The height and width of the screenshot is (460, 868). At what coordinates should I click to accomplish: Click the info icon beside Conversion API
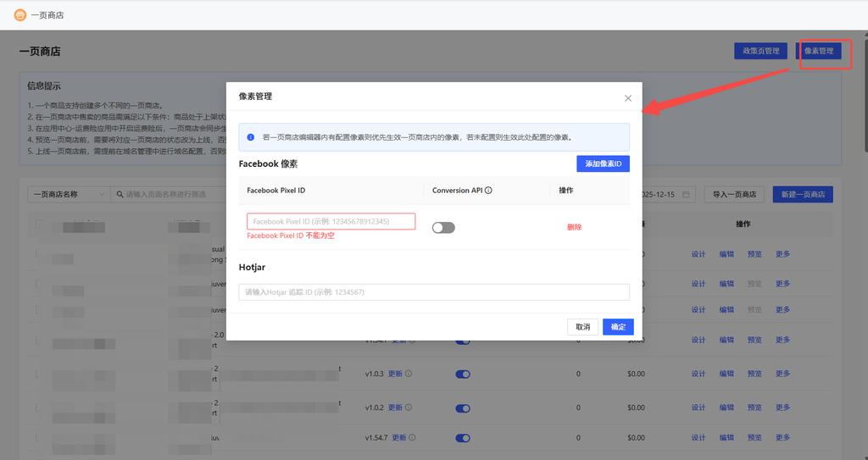click(x=489, y=191)
